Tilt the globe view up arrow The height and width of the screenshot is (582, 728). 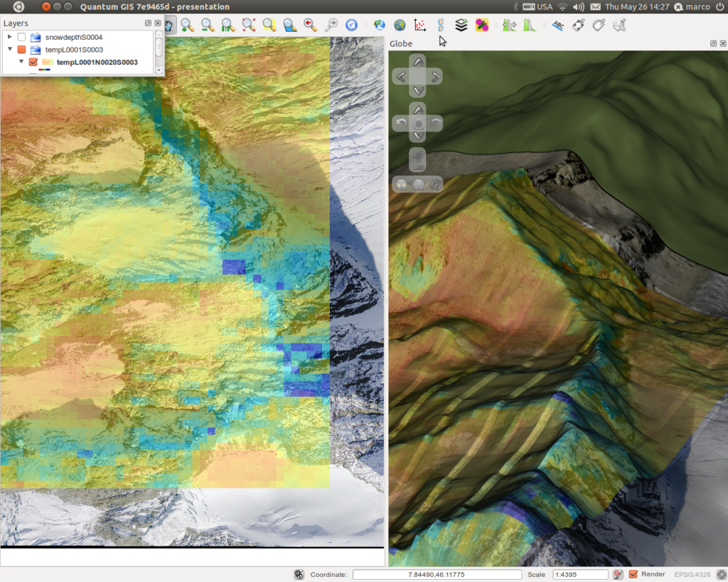[418, 110]
